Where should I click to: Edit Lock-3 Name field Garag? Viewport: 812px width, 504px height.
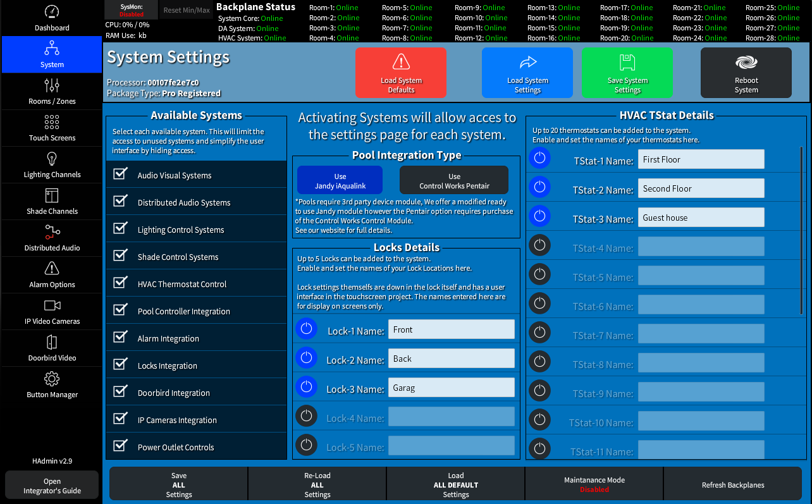(452, 388)
